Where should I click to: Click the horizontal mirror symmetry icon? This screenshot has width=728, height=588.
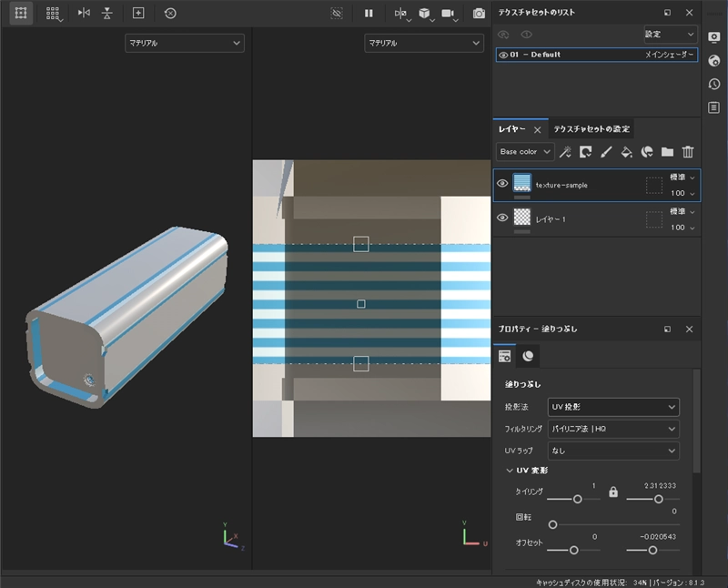(x=84, y=13)
